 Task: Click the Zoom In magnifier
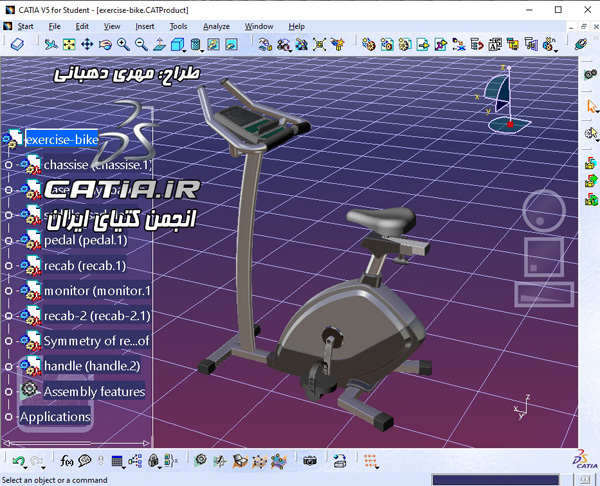click(123, 44)
